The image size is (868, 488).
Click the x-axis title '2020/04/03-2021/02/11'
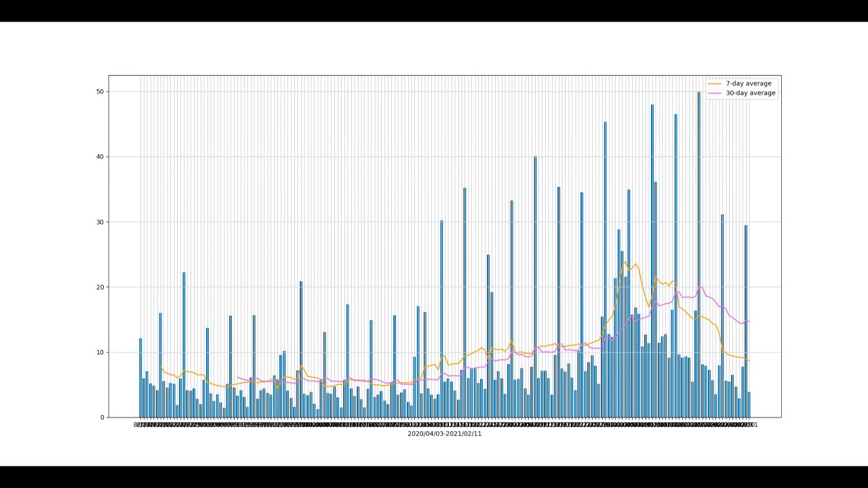pos(444,434)
